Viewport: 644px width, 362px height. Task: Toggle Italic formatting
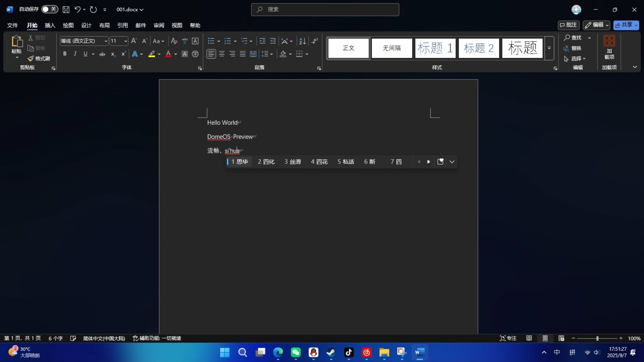click(75, 54)
